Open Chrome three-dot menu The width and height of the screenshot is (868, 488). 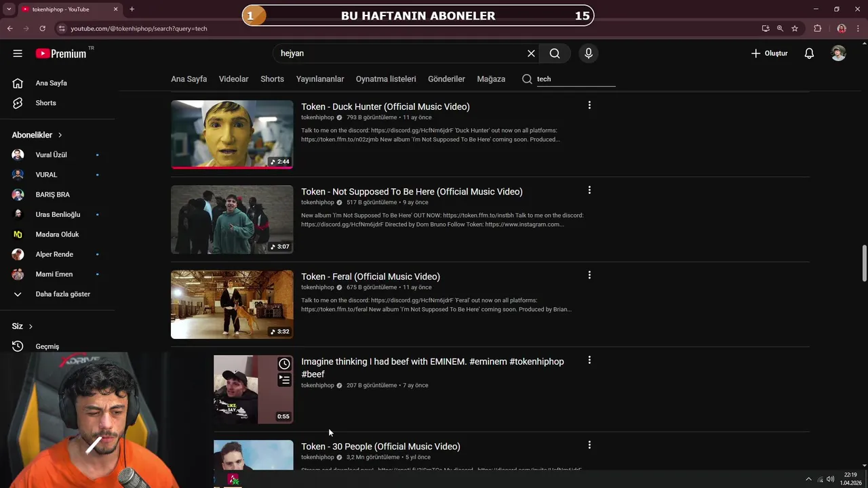(x=859, y=28)
